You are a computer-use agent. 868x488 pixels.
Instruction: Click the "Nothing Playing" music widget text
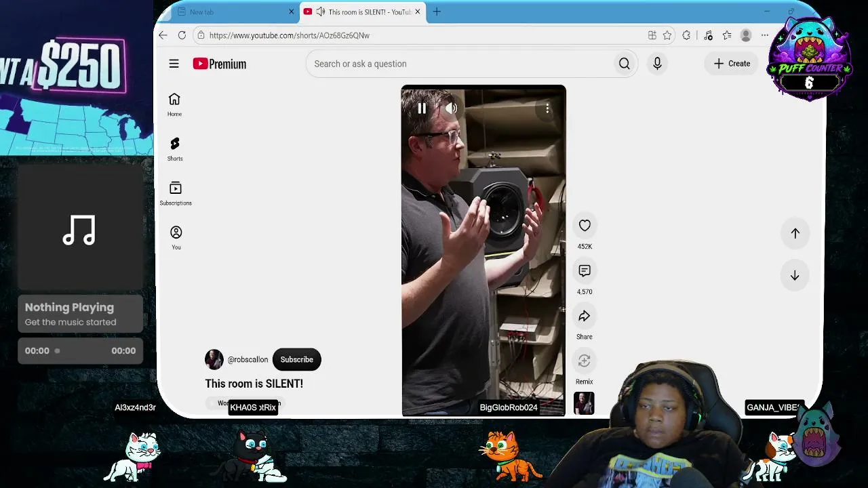click(69, 307)
